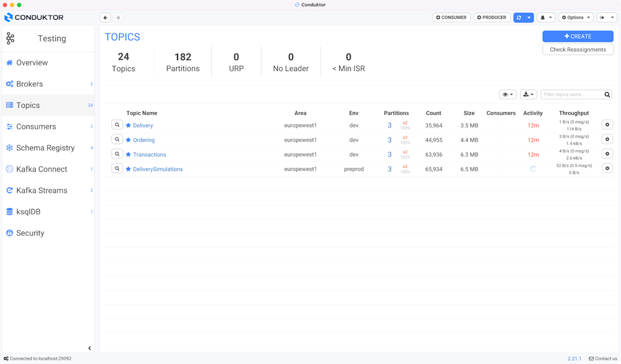Open the Delivery topic link
The height and width of the screenshot is (364, 621).
click(143, 126)
